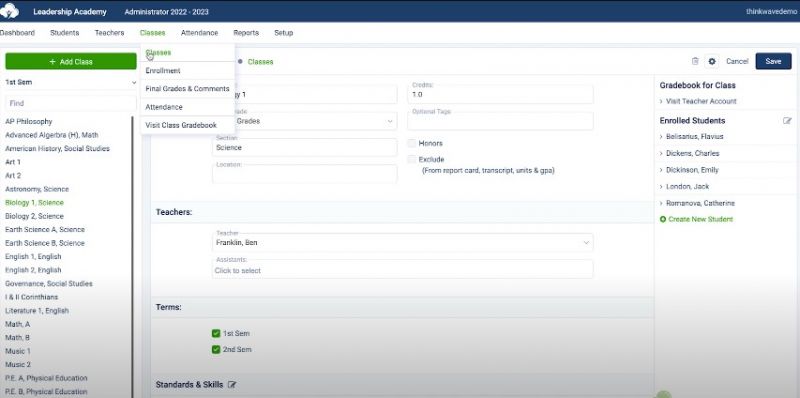The width and height of the screenshot is (800, 398).
Task: Click the Find class search field
Action: 71,103
